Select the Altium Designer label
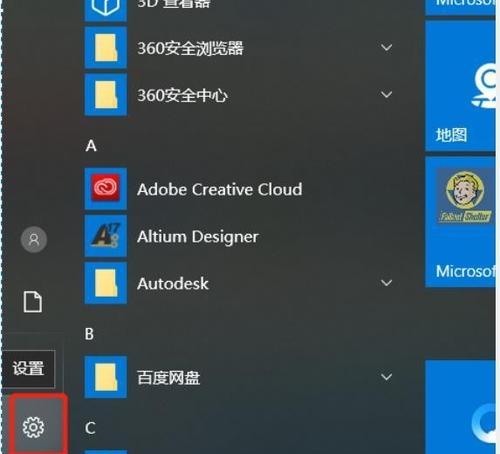500x454 pixels. pyautogui.click(x=198, y=237)
